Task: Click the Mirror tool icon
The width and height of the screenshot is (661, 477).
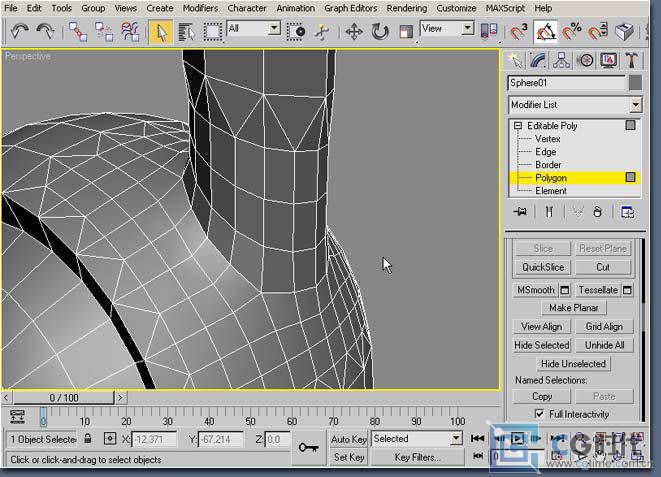Action: (x=489, y=32)
